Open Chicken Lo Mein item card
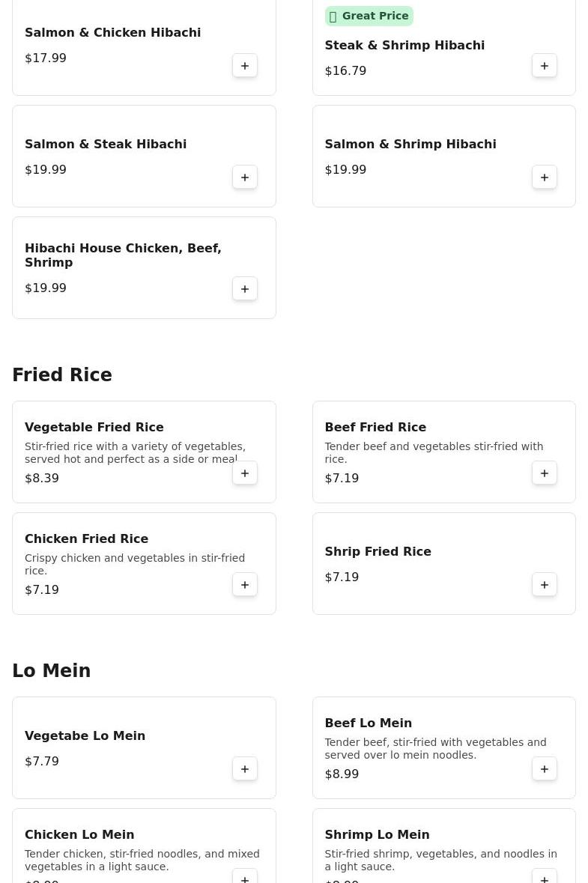This screenshot has height=883, width=588. [x=79, y=835]
